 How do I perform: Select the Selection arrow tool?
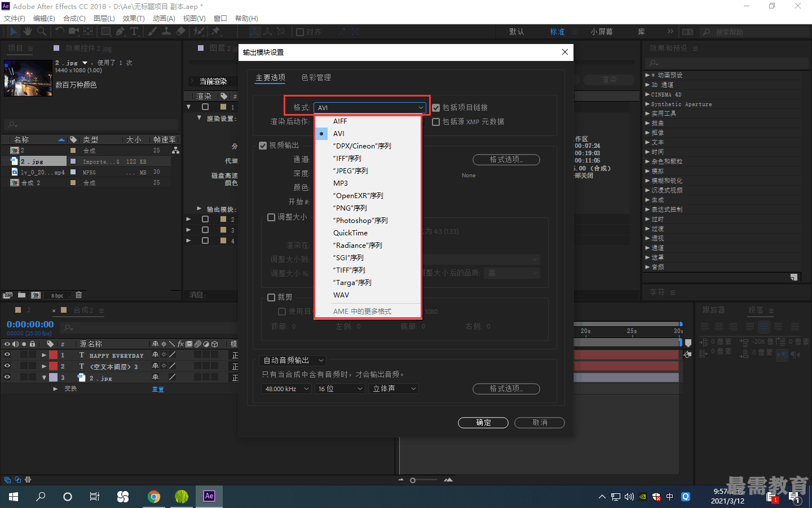point(14,32)
